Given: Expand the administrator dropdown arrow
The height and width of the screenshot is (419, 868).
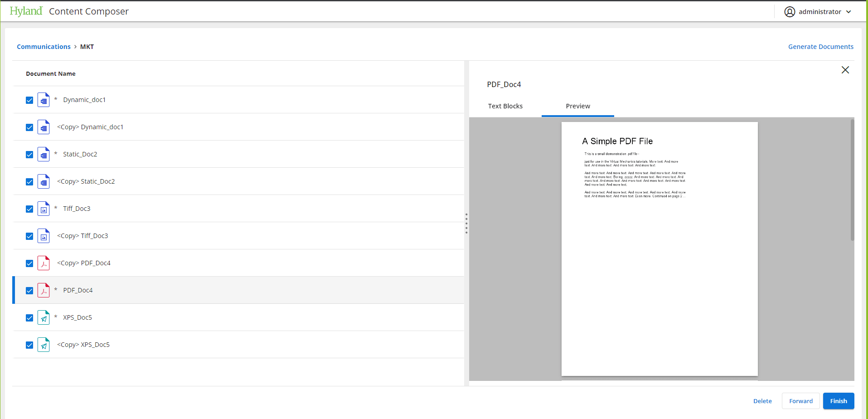Looking at the screenshot, I should click(849, 12).
